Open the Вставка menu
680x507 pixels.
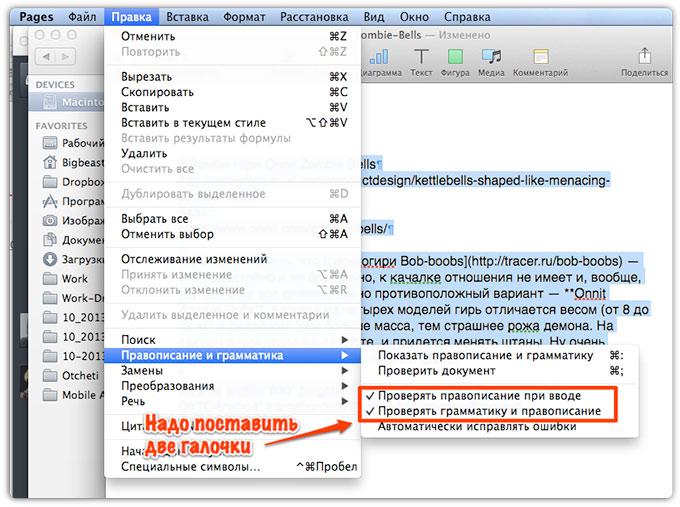tap(187, 17)
